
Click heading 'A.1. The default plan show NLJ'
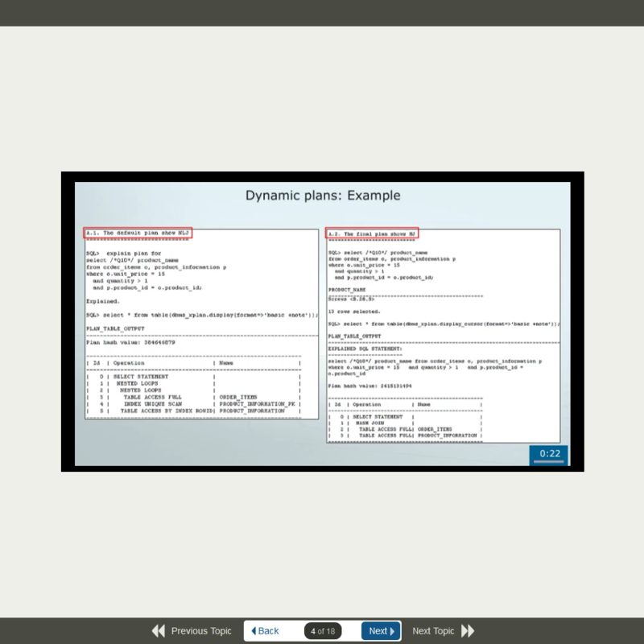138,233
